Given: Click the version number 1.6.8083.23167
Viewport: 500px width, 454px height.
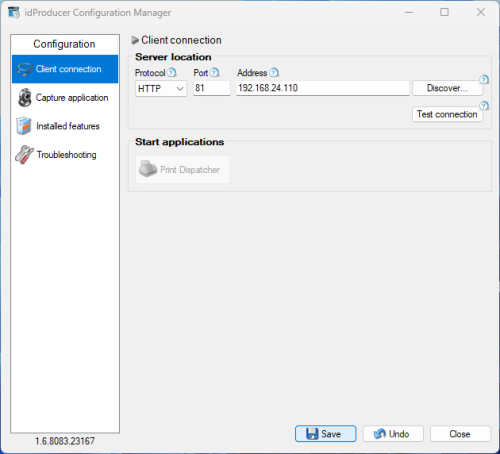Looking at the screenshot, I should 65,441.
